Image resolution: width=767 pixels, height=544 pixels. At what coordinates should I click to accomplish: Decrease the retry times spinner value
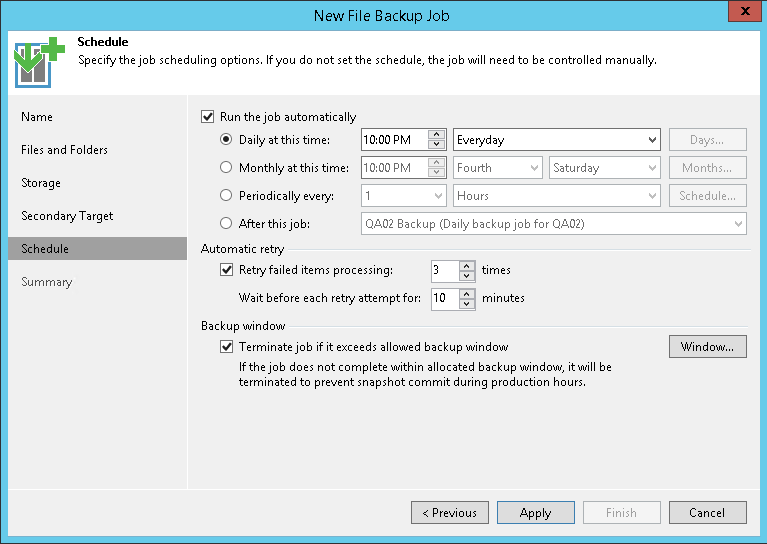coord(467,275)
